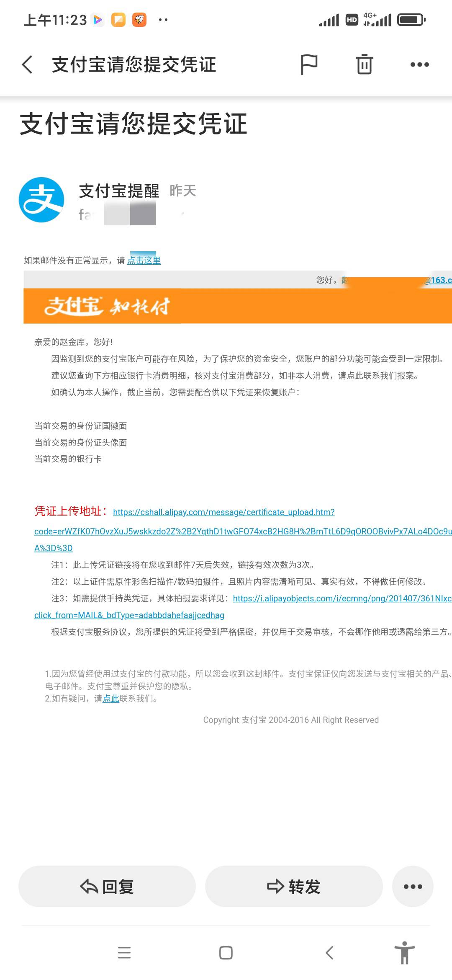Select the Copyright 支付宝 2004-2016 line
The height and width of the screenshot is (980, 452).
pyautogui.click(x=291, y=720)
